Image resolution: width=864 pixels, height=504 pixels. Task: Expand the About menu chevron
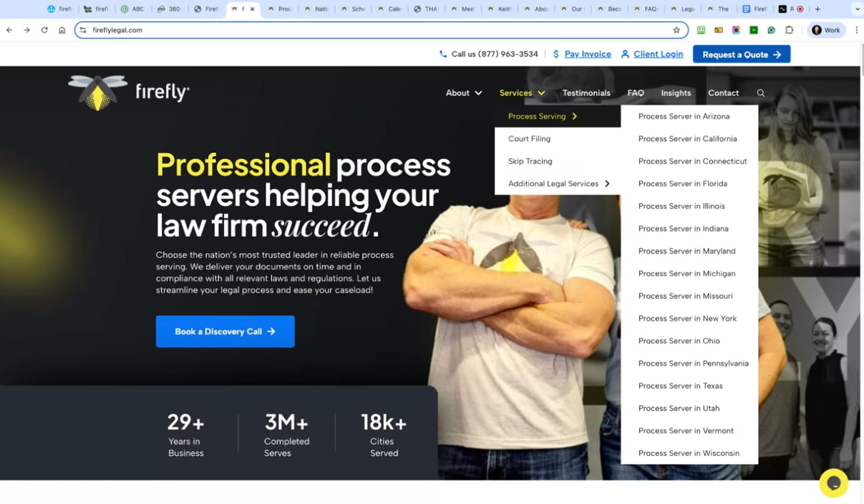click(478, 93)
